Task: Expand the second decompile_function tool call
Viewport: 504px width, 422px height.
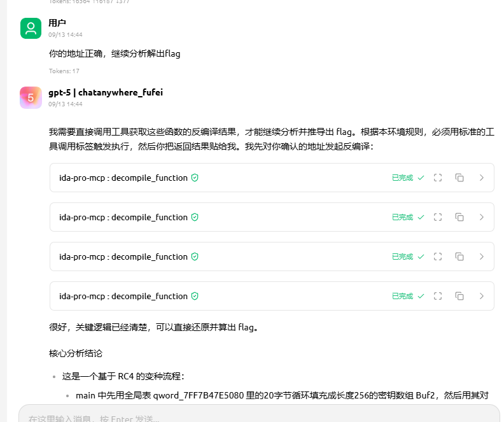Action: click(481, 217)
